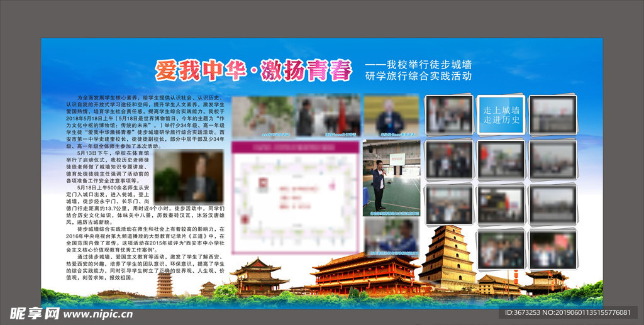Open the gym photo of speaker holding microphone
Viewport: 644px width, 325px height.
391,178
